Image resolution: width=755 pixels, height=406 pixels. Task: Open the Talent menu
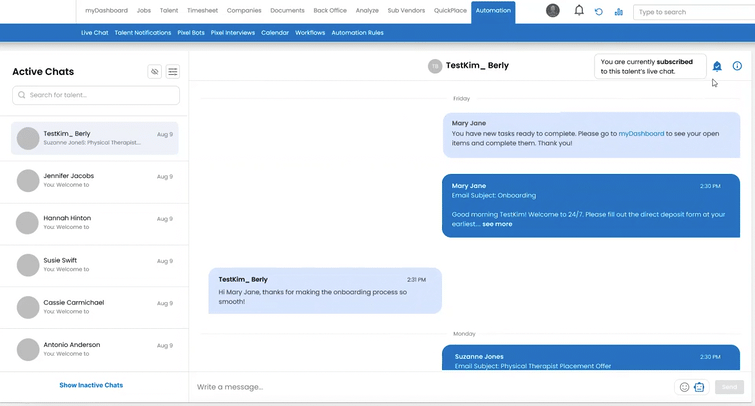point(169,11)
